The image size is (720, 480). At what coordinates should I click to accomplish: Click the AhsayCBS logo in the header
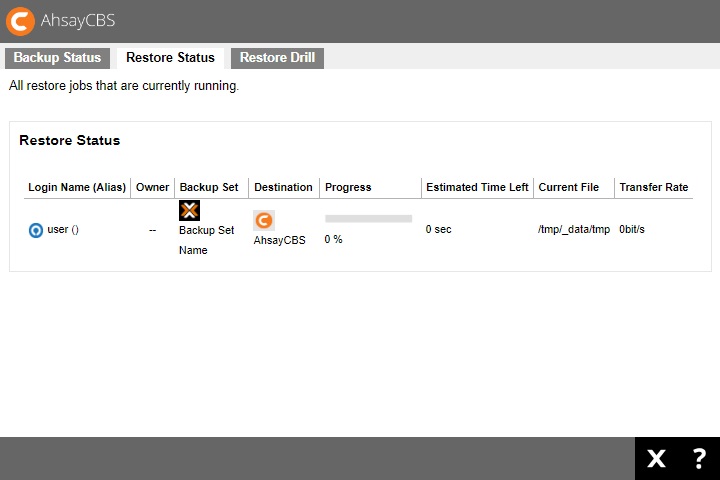click(20, 21)
